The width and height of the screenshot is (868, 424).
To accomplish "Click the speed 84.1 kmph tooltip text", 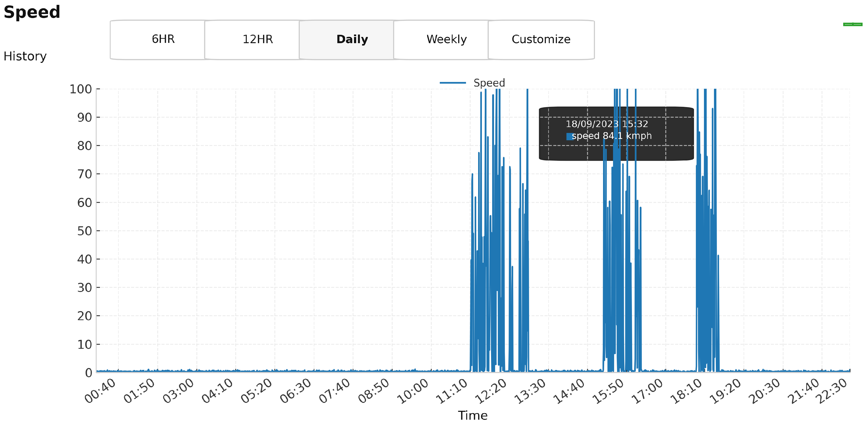I will 611,136.
